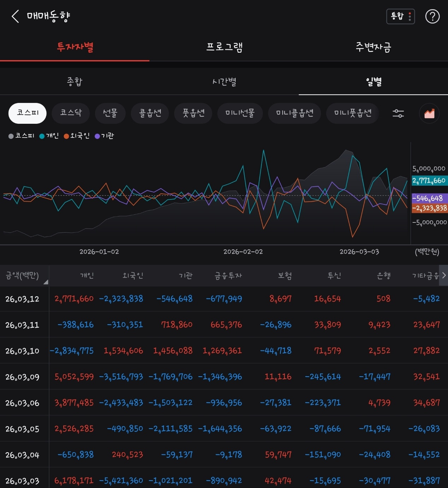Click the 59,747 보험 value
Viewport: 448px width, 488px height.
278,455
